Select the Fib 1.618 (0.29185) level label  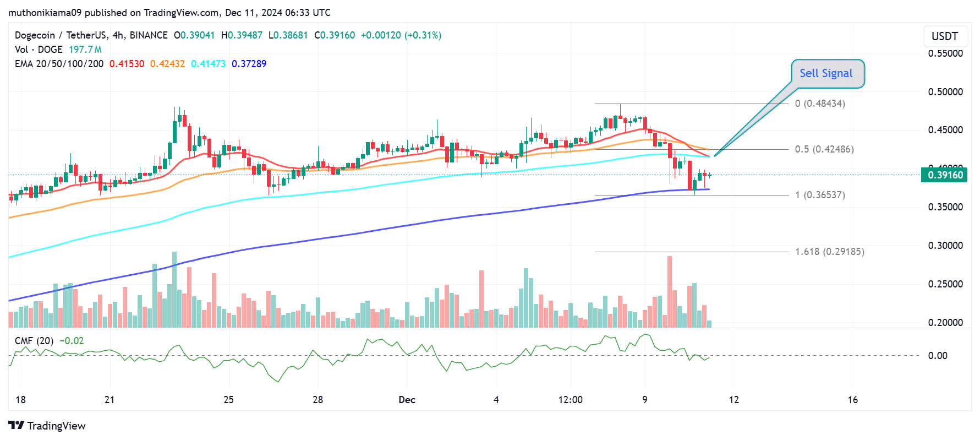click(829, 252)
